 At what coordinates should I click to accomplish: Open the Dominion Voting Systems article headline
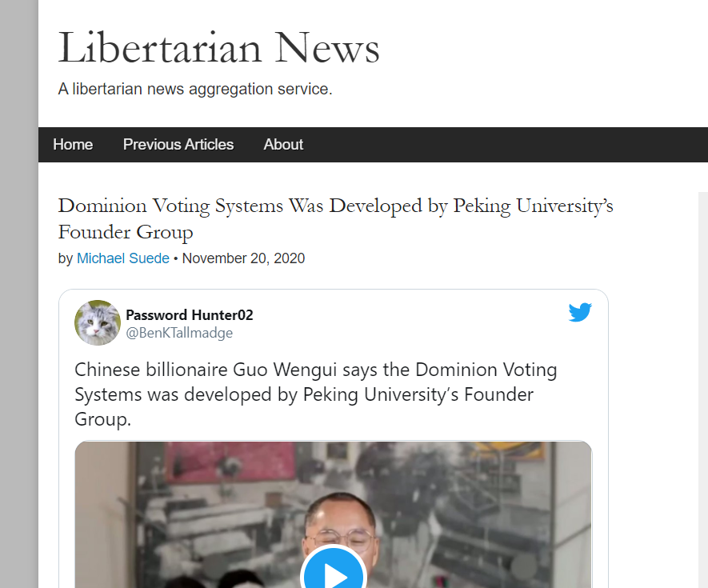(335, 218)
